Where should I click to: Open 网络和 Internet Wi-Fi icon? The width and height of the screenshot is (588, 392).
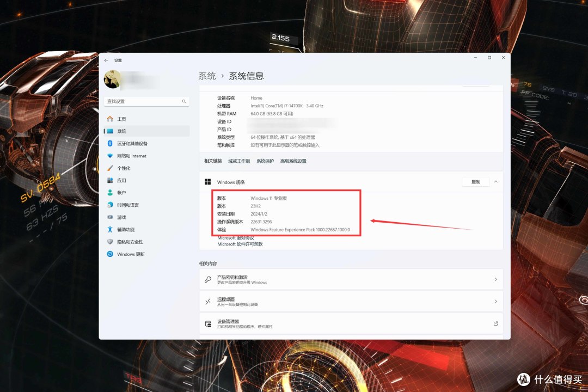pyautogui.click(x=110, y=156)
